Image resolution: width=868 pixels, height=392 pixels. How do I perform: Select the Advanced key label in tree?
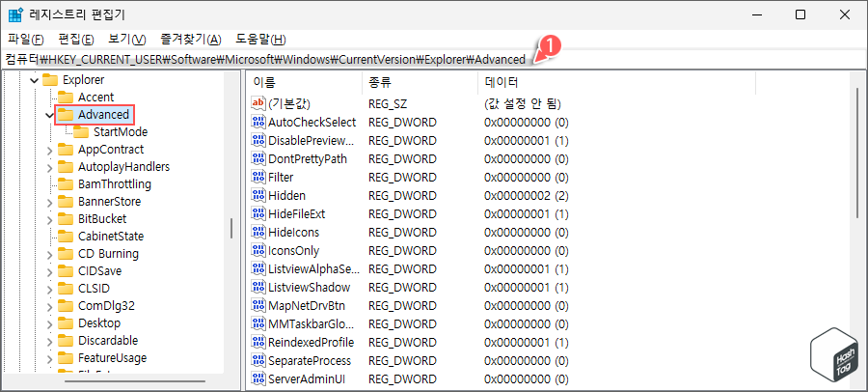(103, 115)
